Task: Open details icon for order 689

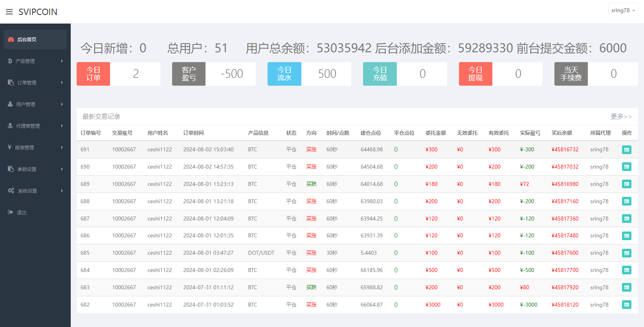Action: point(626,184)
